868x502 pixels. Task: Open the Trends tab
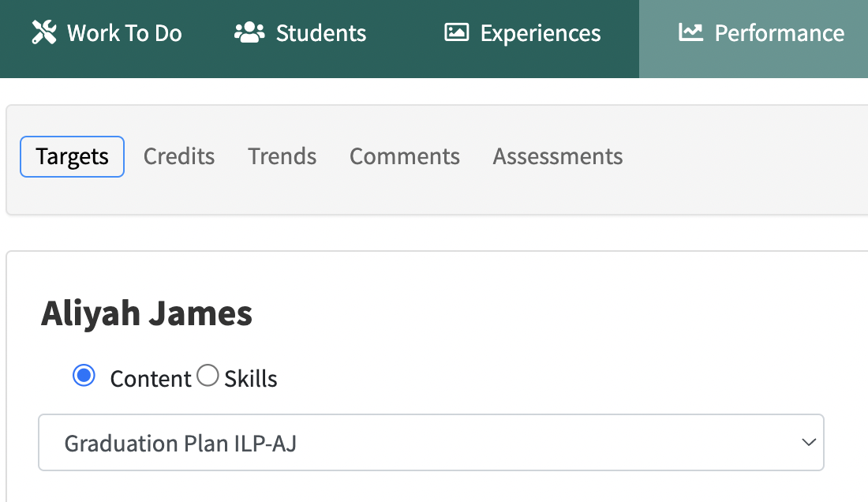pyautogui.click(x=282, y=156)
